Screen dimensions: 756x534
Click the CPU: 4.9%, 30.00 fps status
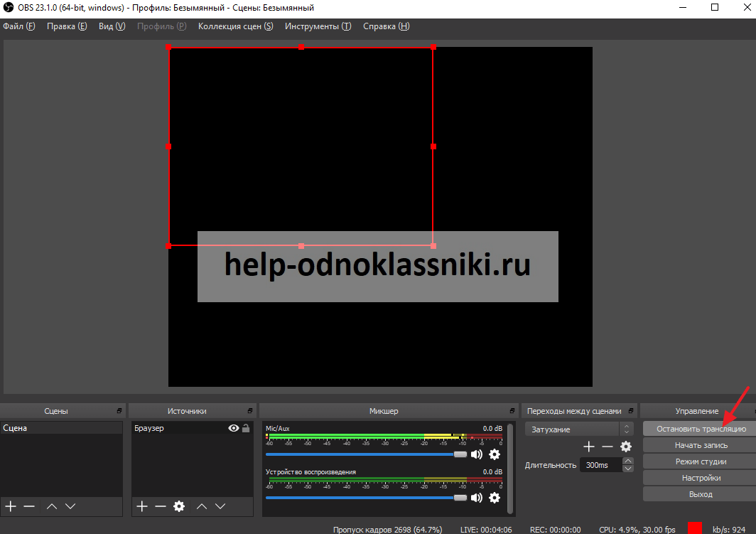coord(637,529)
